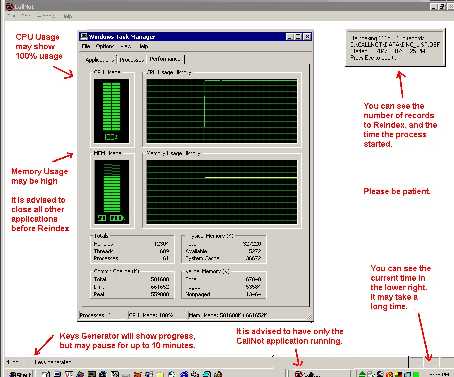Screen dimensions: 454x377
Task: Click the CallNot application icon in title bar
Action: 10,6
